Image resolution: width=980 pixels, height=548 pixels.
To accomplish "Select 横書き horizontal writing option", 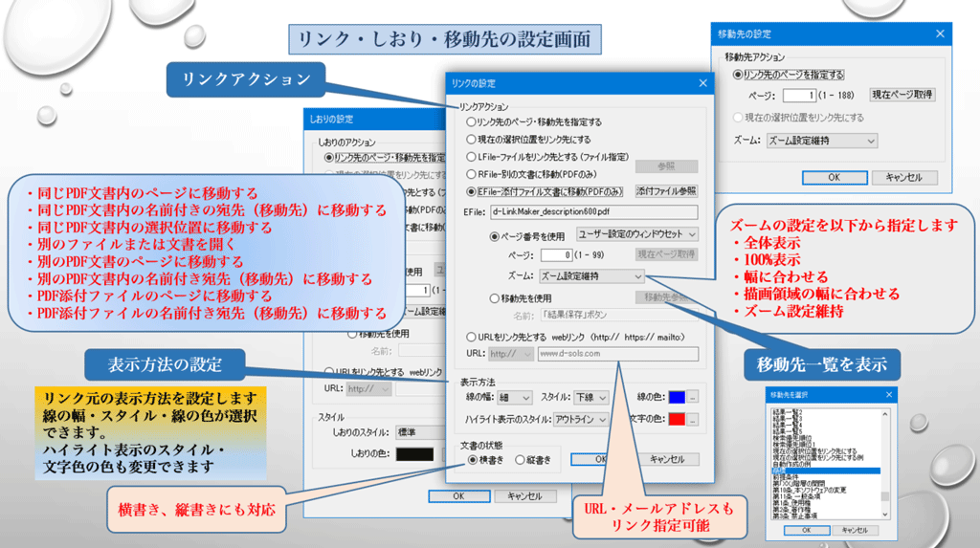I will tap(474, 460).
